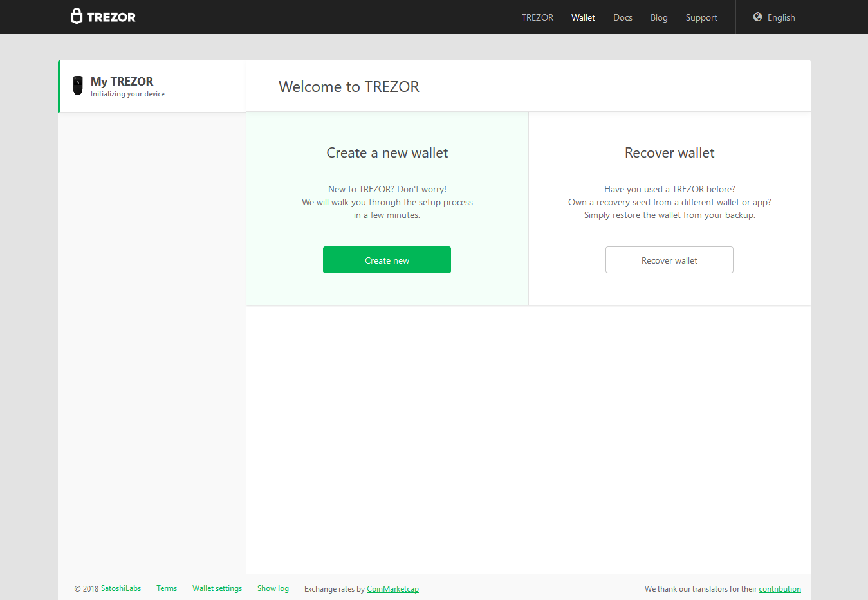Viewport: 868px width, 600px height.
Task: Open the English language selector
Action: point(780,17)
